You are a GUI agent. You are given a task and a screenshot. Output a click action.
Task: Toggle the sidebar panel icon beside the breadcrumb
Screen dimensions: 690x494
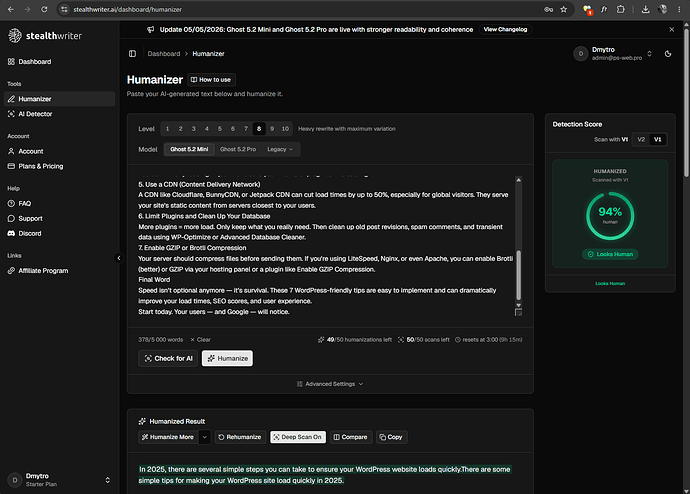pos(132,54)
